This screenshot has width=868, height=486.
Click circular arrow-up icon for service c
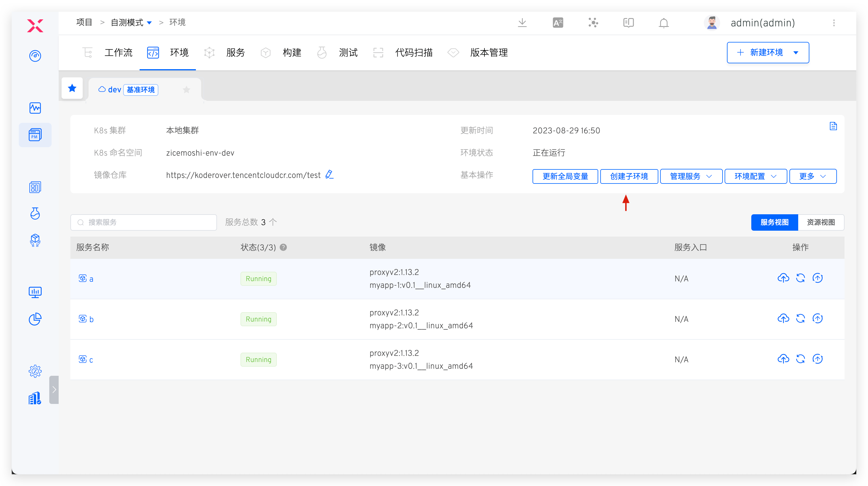click(818, 359)
